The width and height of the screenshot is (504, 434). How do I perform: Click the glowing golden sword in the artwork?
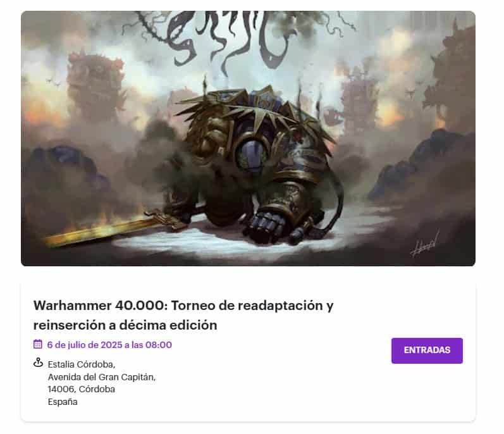(x=111, y=228)
